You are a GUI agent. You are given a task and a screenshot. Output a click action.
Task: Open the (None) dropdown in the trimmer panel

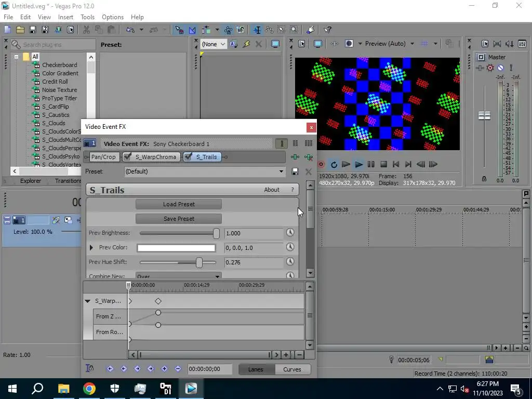click(x=214, y=44)
